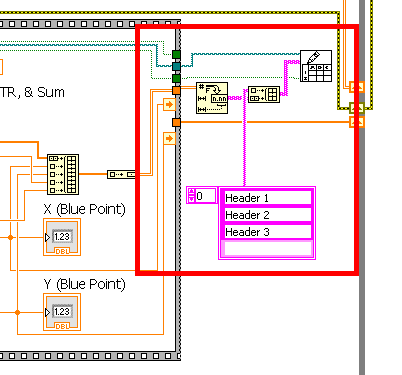Screen dimensions: 402x375
Task: Click the X (Blue Point) DBL indicator
Action: coord(62,237)
